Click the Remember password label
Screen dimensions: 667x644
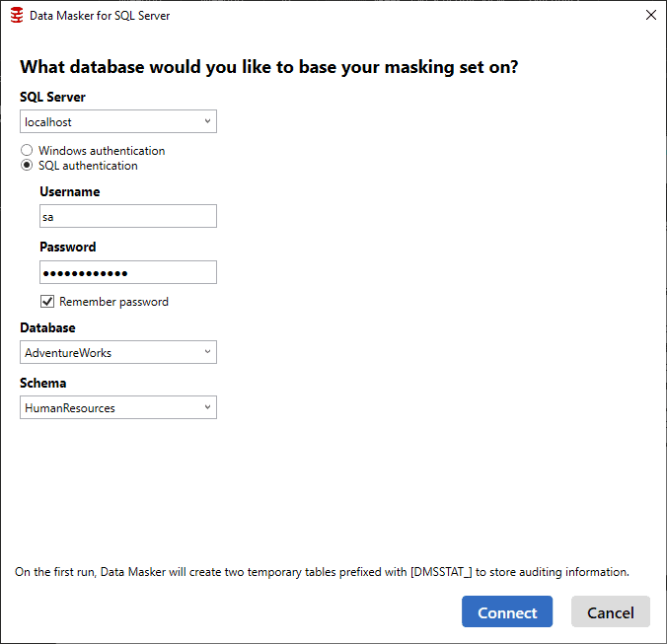(113, 302)
